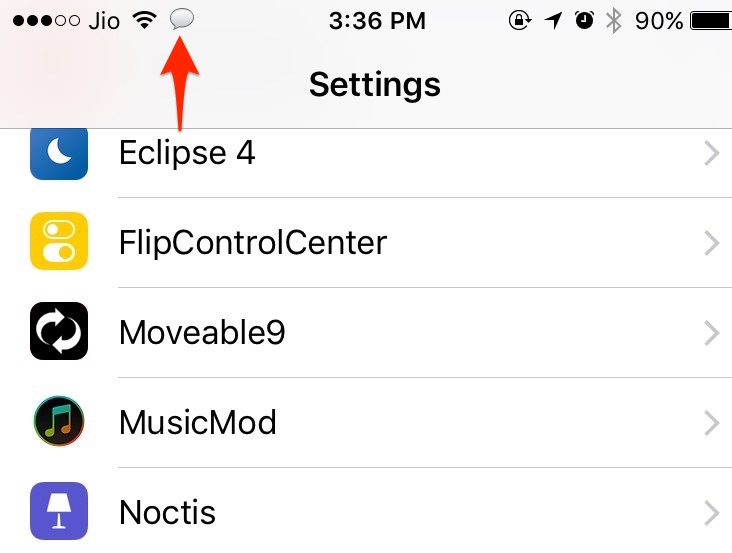Tap the rotation lock status icon
This screenshot has width=732, height=553.
tap(520, 20)
